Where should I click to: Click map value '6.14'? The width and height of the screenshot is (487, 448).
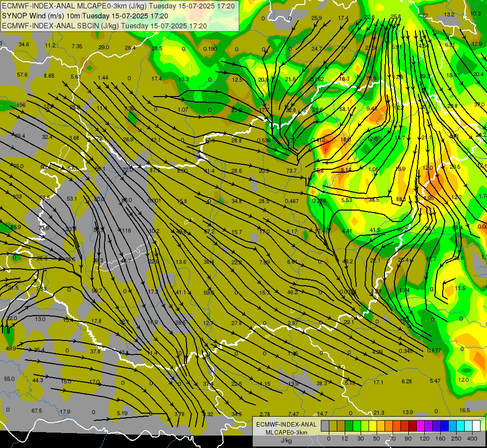point(346,170)
